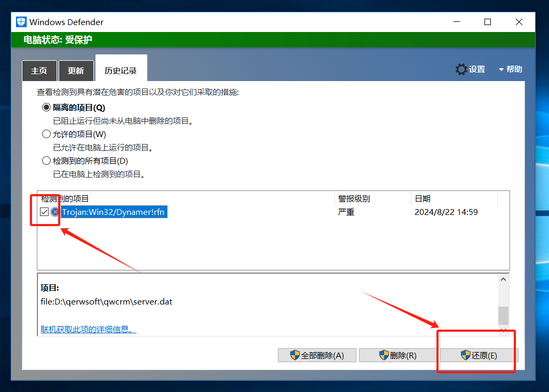Click the file path D:\qerwsoft\qwcrm\server.dat
The width and height of the screenshot is (549, 392).
[107, 302]
